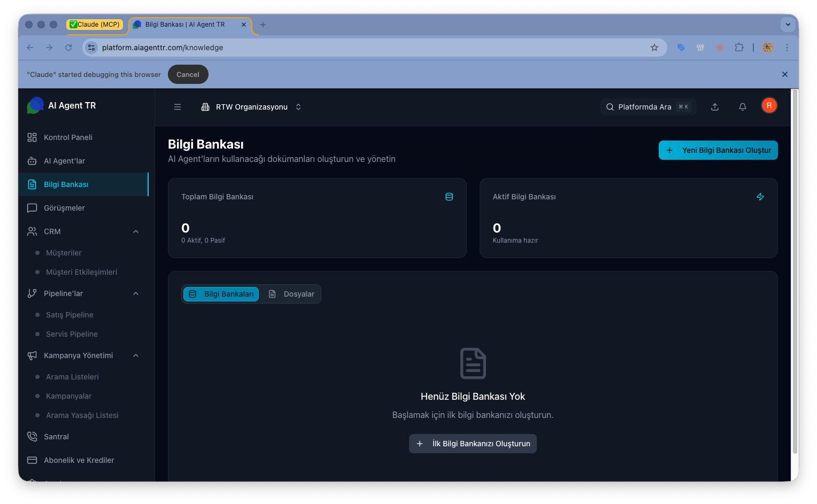This screenshot has width=817, height=504.
Task: Collapse the Pipeline'lar section chevron
Action: (136, 293)
